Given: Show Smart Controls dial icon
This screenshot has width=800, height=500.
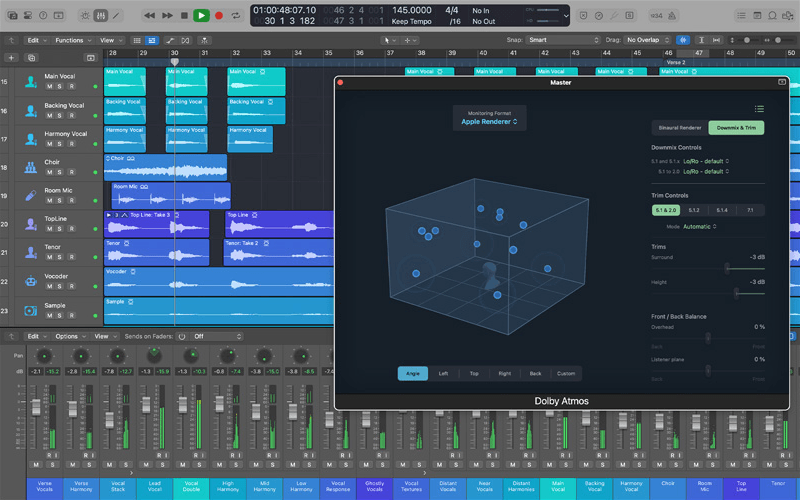Looking at the screenshot, I should pyautogui.click(x=85, y=15).
